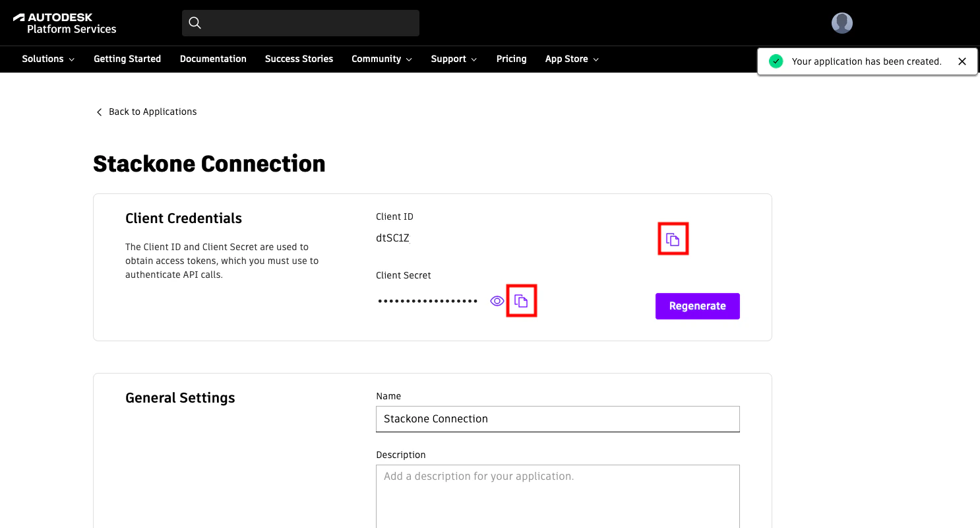Expand the Solutions dropdown menu
This screenshot has width=980, height=528.
click(47, 59)
